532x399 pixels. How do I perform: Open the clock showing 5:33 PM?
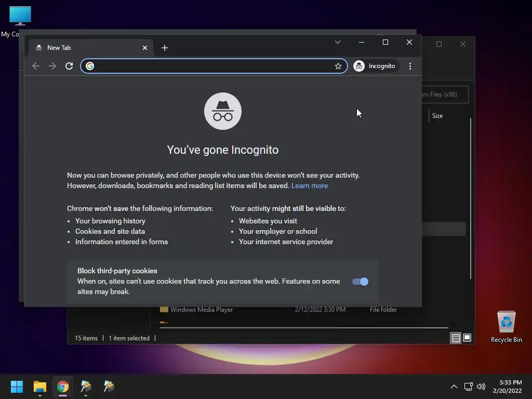[x=507, y=387]
